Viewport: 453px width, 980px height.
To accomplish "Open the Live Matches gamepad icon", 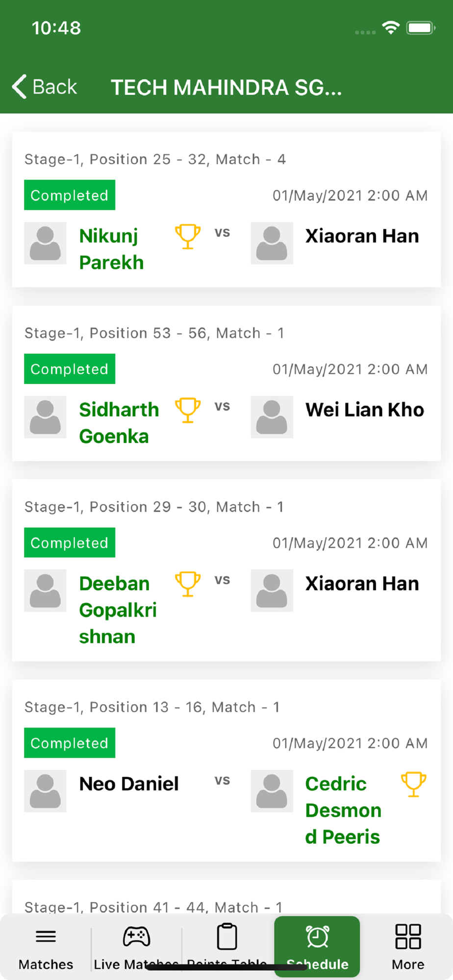I will (136, 936).
